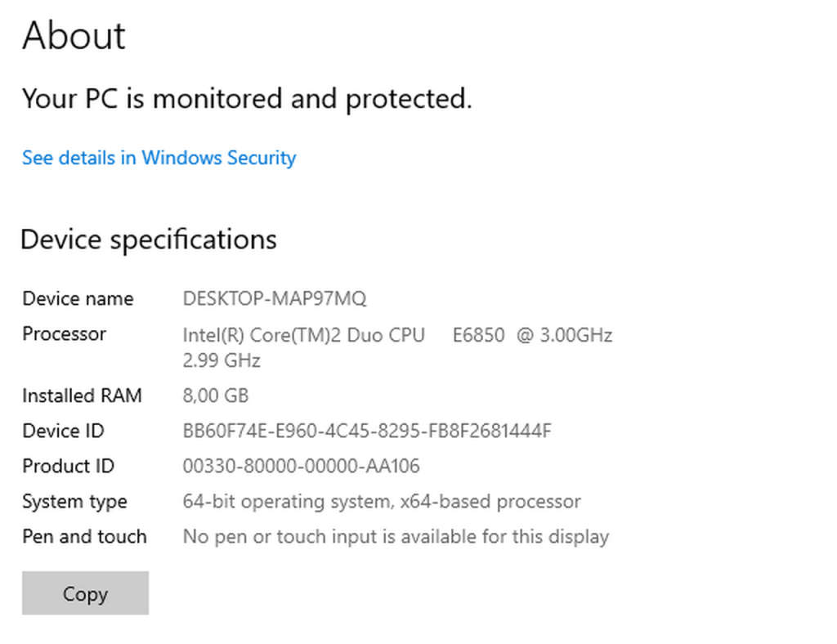Select the 2.99 GHz processor speed text

tap(221, 360)
